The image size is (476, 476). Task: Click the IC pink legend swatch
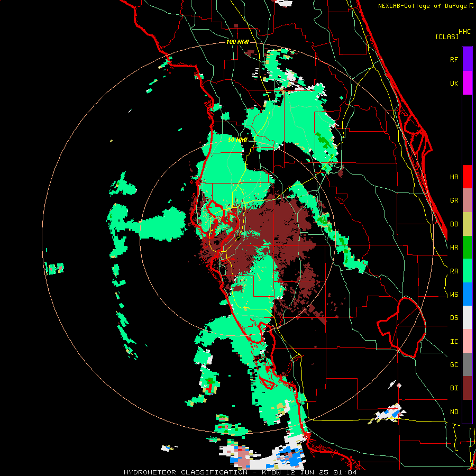pyautogui.click(x=467, y=341)
